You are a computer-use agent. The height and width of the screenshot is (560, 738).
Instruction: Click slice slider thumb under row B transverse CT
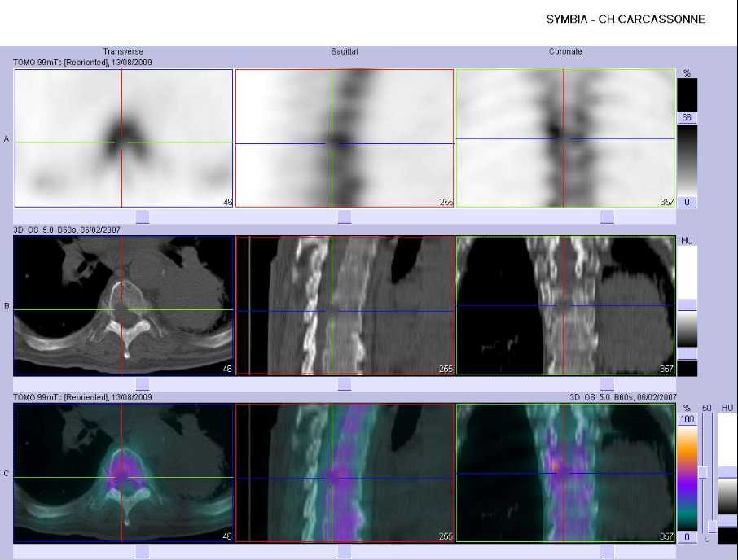tap(143, 383)
